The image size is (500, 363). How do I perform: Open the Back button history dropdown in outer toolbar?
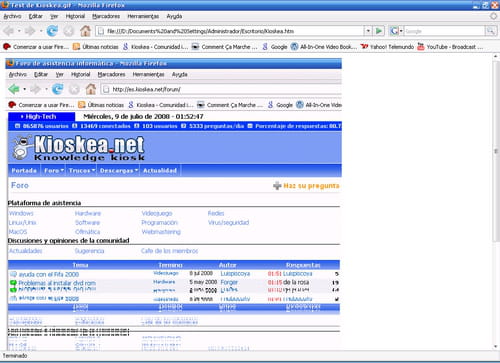pos(19,31)
